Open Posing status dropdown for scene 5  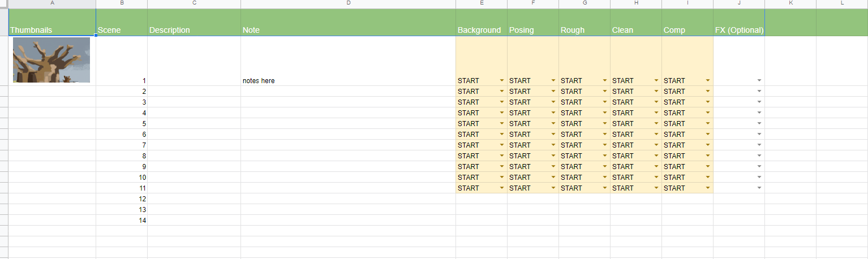point(553,124)
